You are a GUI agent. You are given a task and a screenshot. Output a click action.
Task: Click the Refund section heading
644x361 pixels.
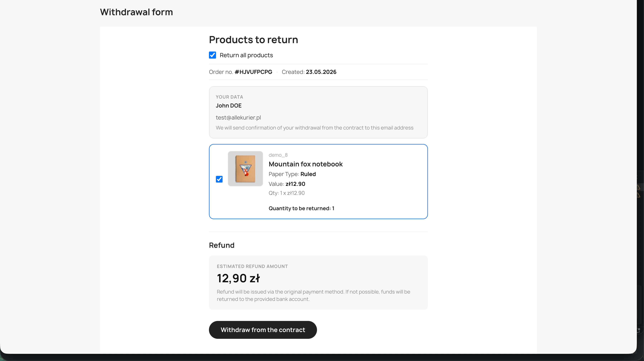coord(221,245)
